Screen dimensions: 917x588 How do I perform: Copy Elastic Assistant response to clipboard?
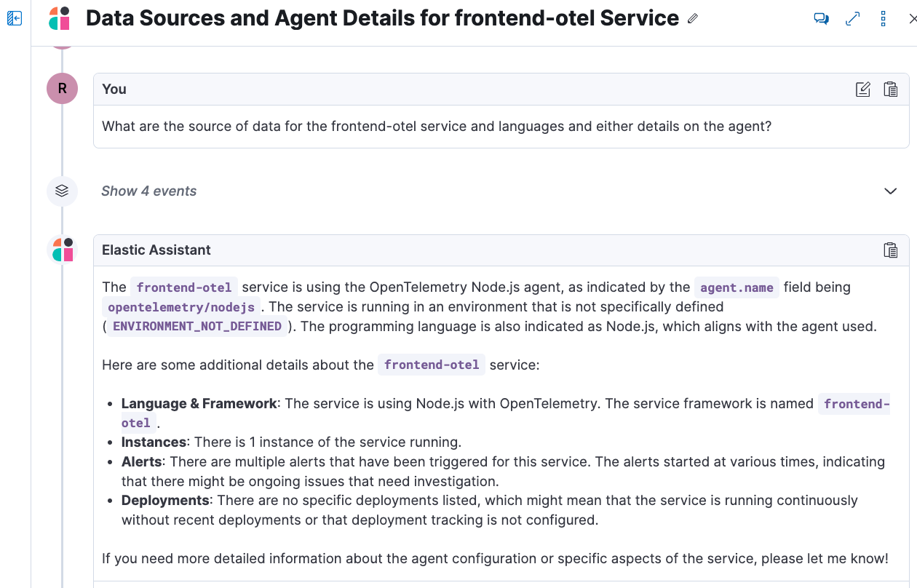coord(890,250)
